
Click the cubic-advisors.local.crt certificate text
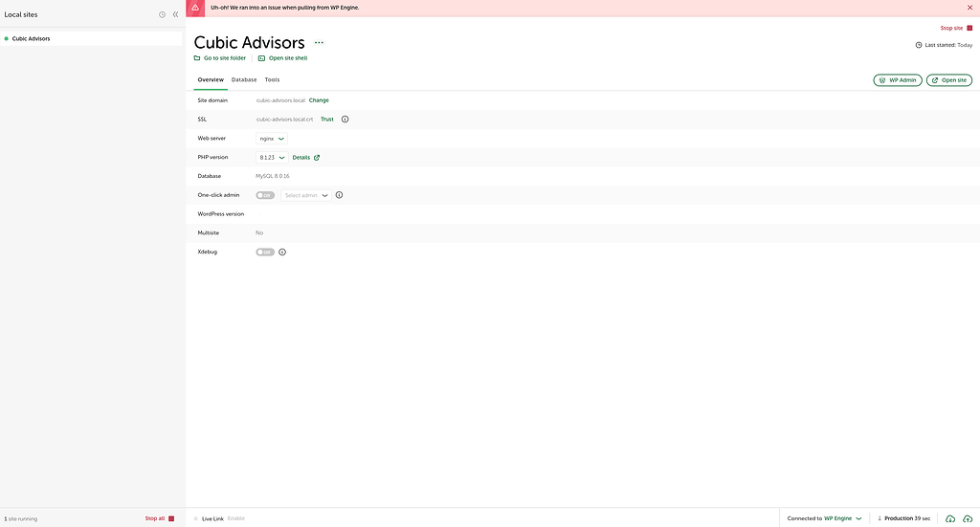[x=284, y=120]
